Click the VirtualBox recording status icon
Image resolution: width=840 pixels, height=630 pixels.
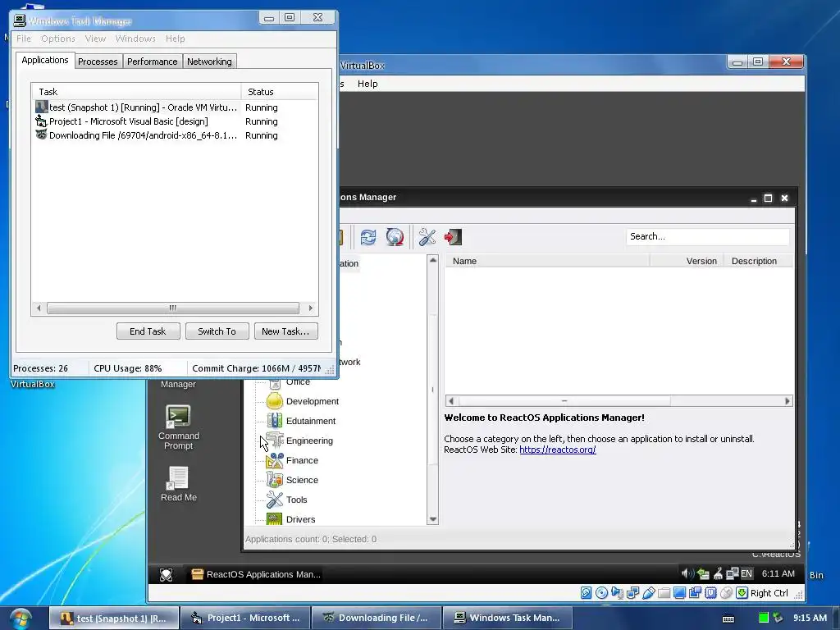point(696,593)
